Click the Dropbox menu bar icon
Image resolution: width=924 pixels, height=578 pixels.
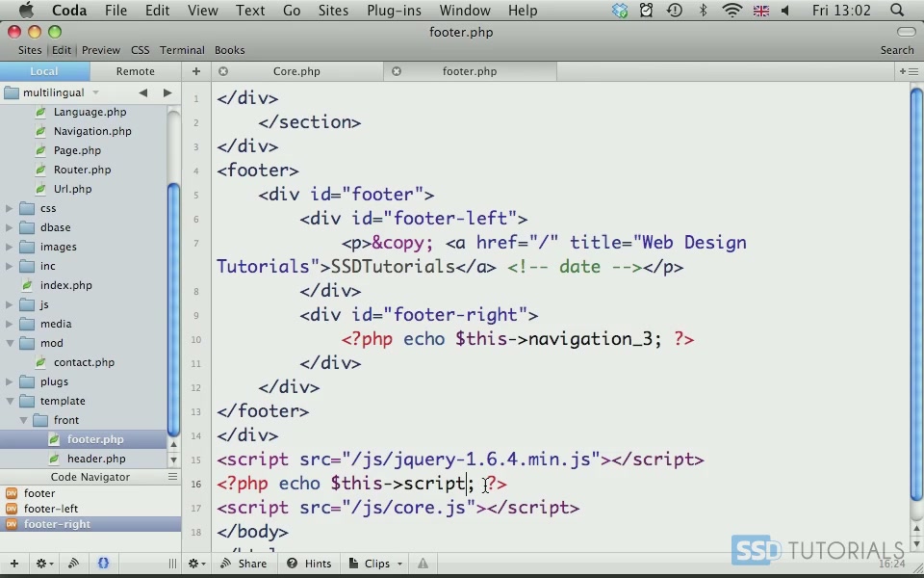click(620, 11)
